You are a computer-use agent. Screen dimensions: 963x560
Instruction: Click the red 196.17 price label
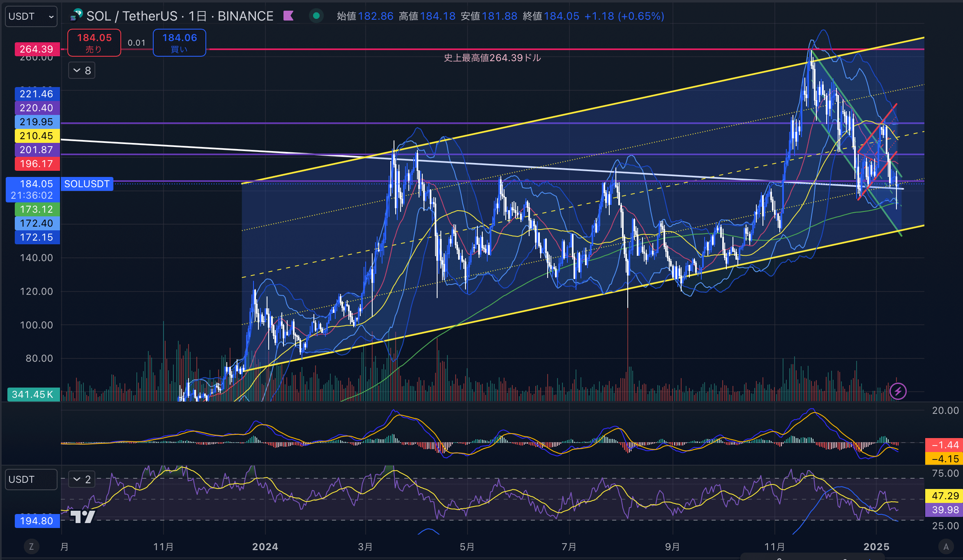click(37, 164)
